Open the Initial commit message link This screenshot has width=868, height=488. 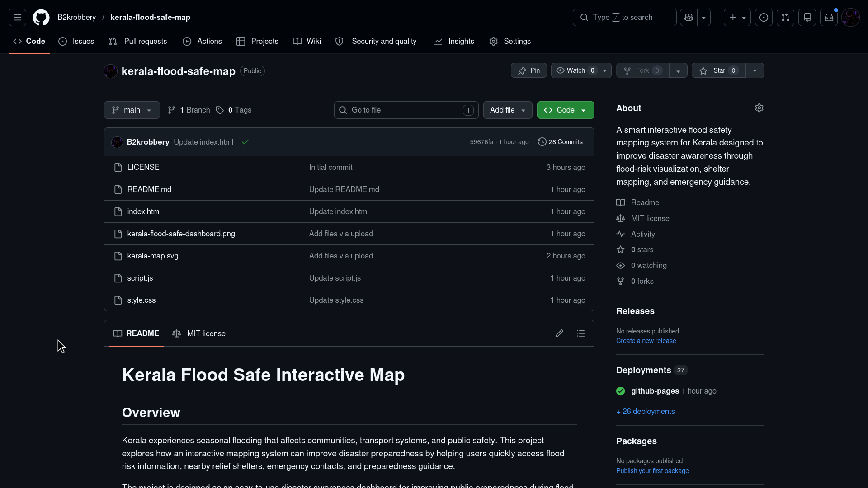tap(330, 167)
